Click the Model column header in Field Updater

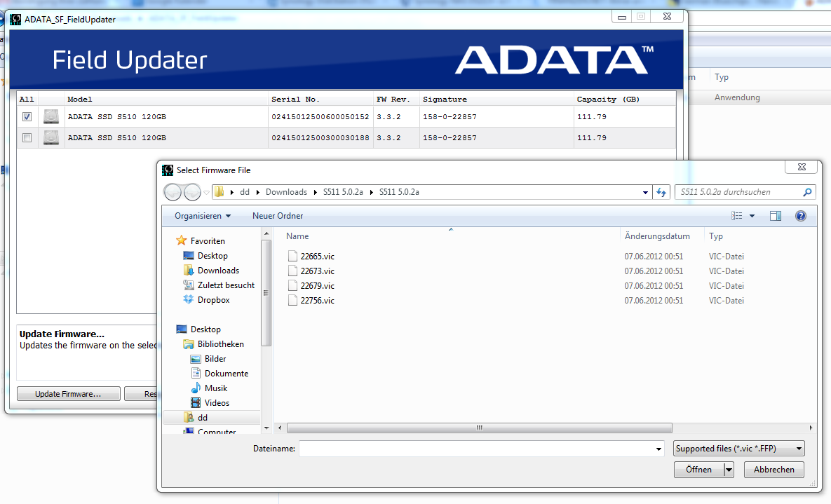tap(166, 99)
